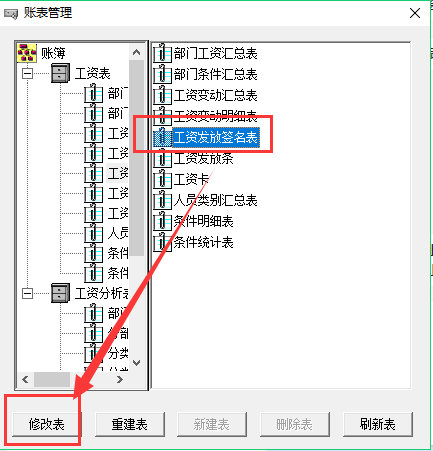Select the 部门条件汇总表 report item
The height and width of the screenshot is (451, 433).
click(x=205, y=74)
